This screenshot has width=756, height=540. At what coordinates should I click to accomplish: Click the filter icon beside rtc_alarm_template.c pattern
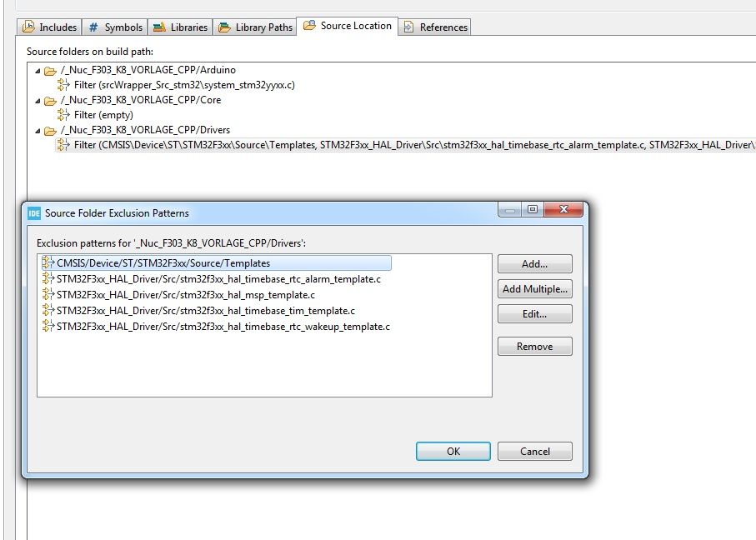(x=47, y=278)
